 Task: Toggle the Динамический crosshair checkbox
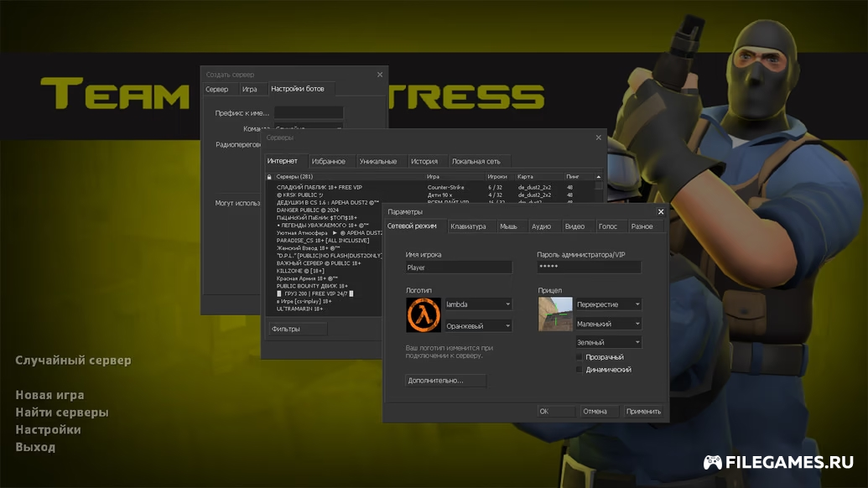point(579,369)
